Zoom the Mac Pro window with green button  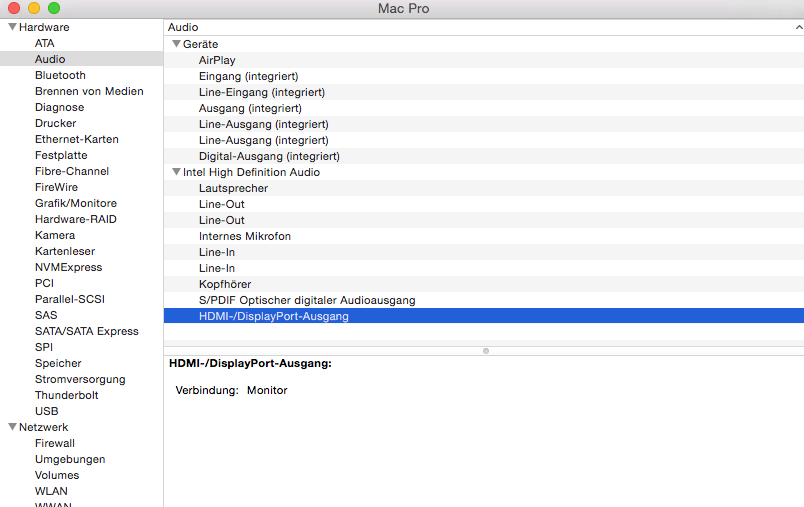click(54, 8)
